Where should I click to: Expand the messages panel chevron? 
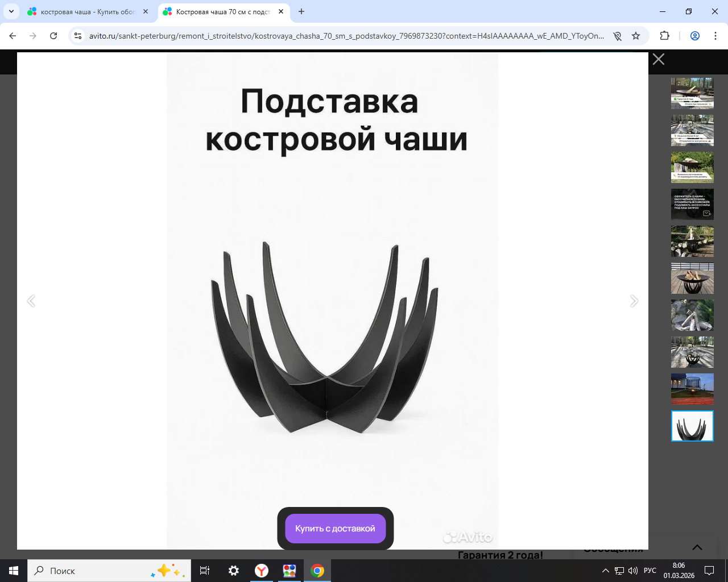pos(697,547)
